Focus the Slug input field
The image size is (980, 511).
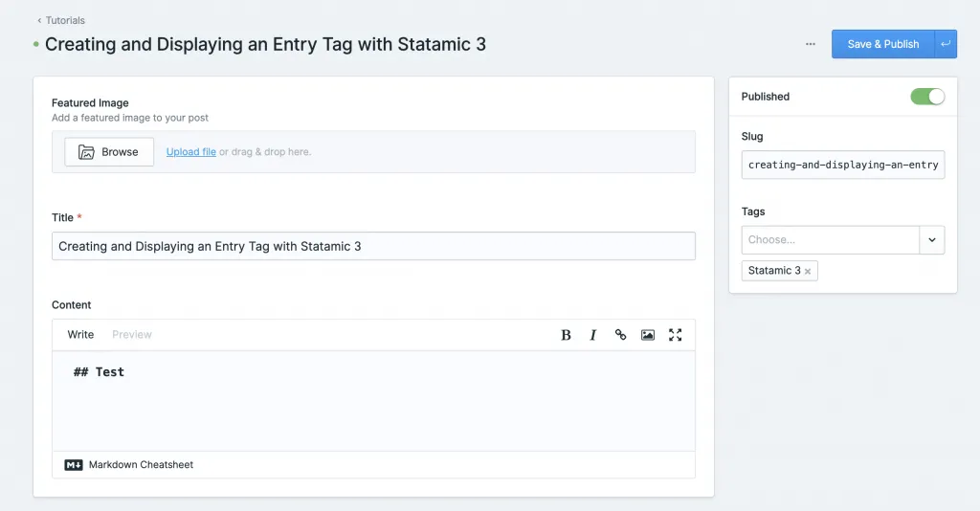tap(842, 165)
